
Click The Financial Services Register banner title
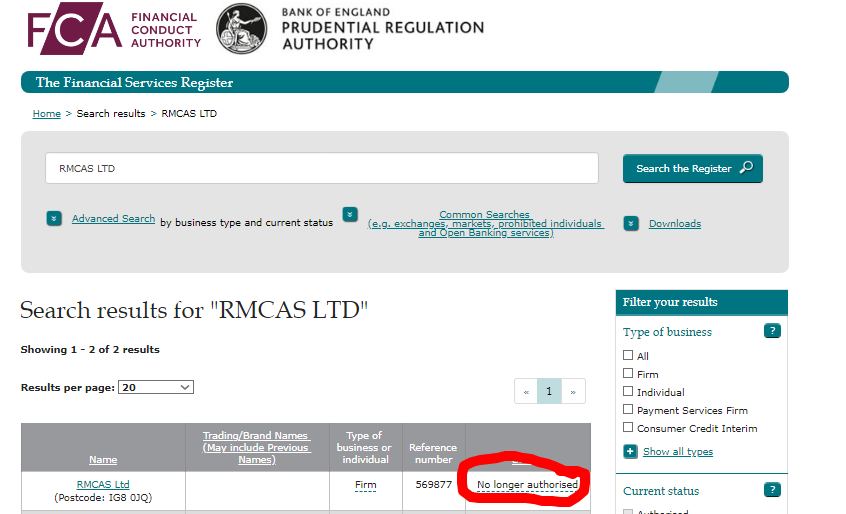(x=134, y=83)
